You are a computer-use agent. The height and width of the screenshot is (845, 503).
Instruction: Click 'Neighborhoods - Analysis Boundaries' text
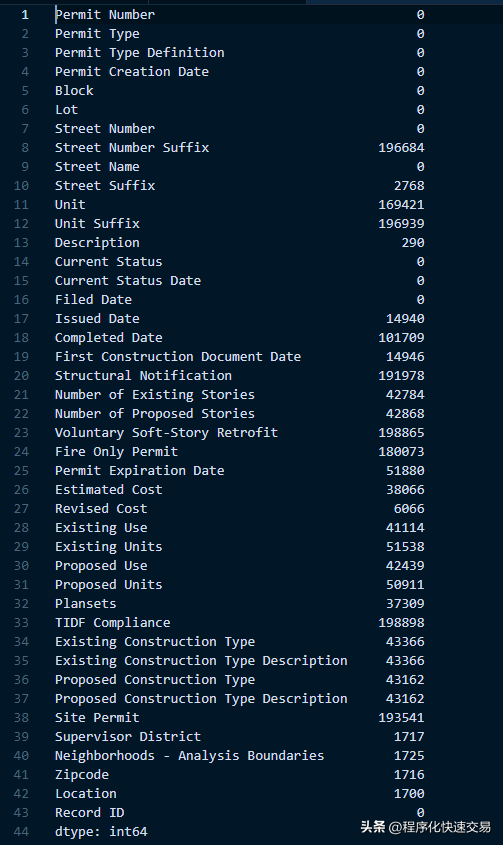(x=189, y=756)
